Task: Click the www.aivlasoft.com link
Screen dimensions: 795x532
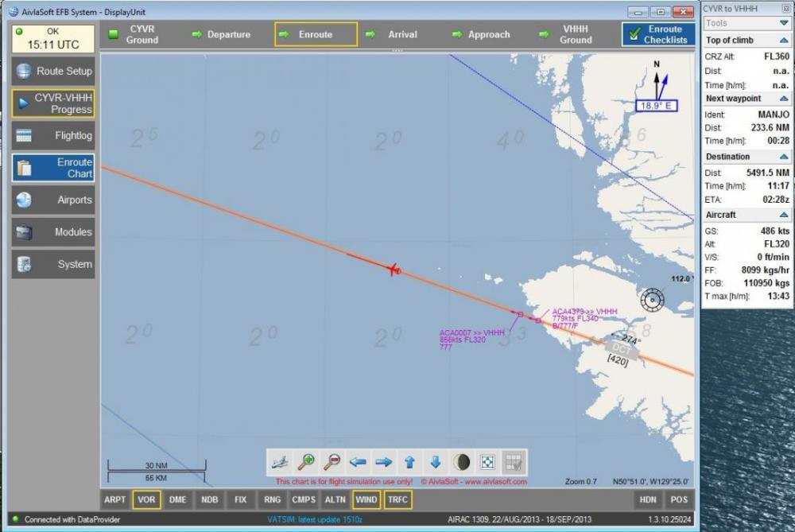Action: click(x=494, y=481)
